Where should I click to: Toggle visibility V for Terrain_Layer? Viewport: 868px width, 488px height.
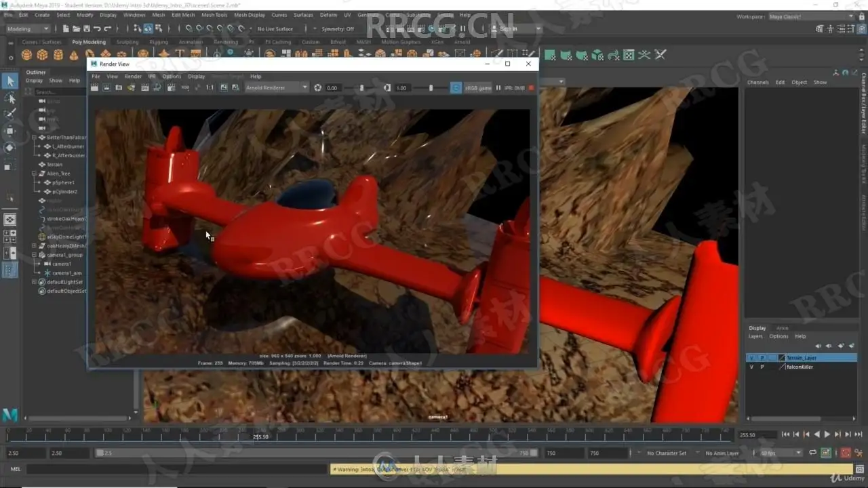(x=751, y=357)
